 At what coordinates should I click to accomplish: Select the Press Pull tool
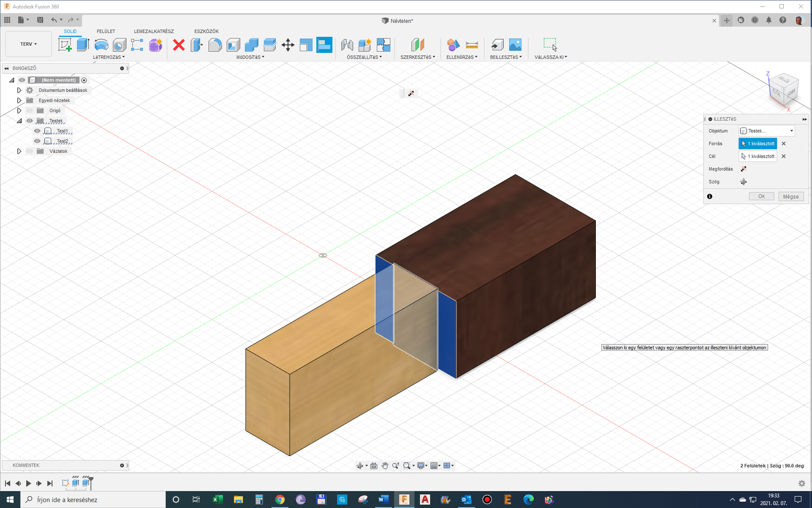coord(197,45)
